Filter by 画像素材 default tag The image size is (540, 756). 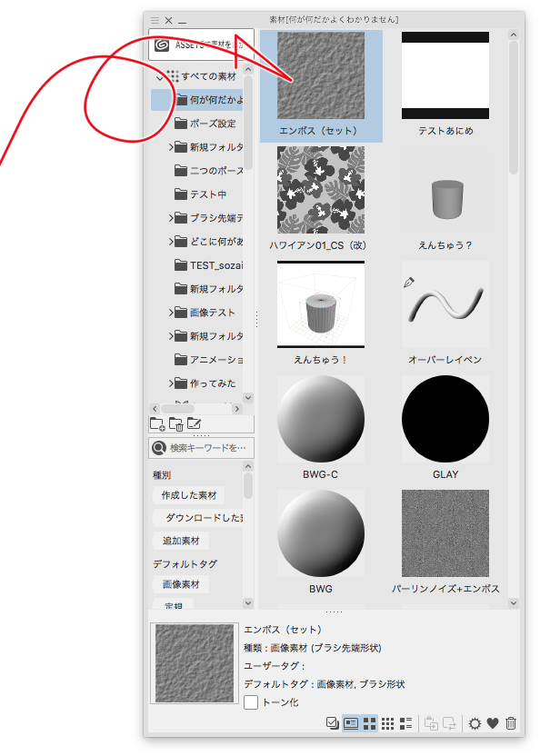tap(181, 584)
